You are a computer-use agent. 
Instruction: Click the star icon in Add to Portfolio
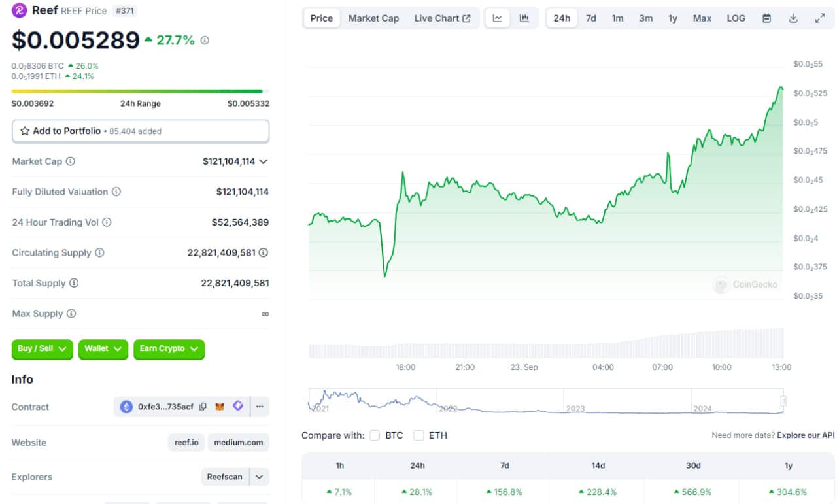pos(25,131)
